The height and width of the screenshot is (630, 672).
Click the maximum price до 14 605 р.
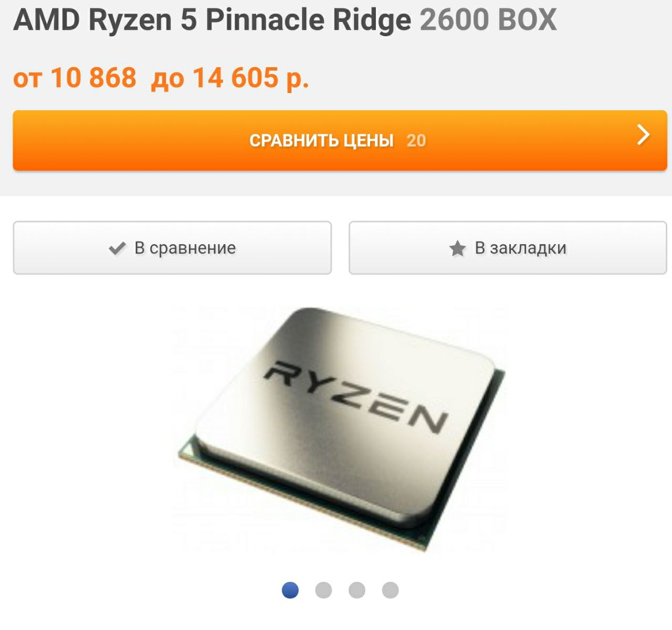tap(230, 78)
